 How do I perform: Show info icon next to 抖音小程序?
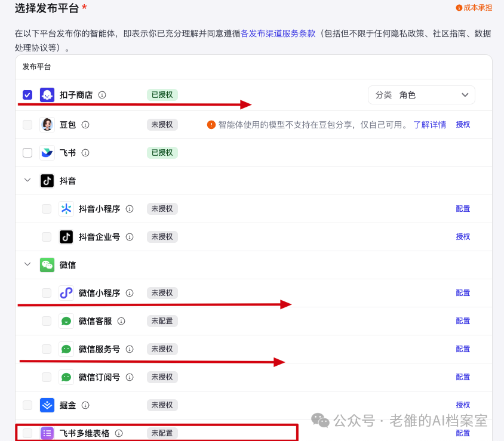130,209
